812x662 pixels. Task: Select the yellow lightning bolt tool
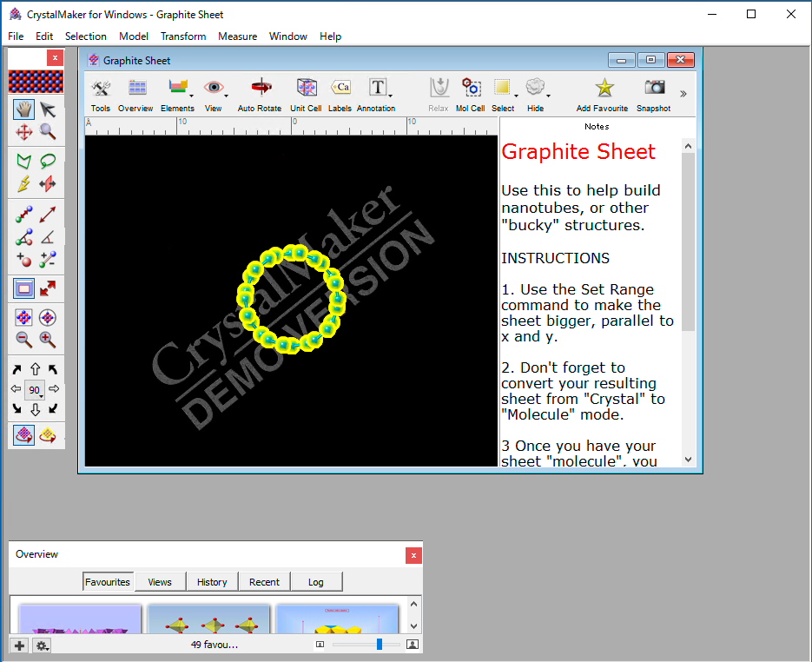23,183
